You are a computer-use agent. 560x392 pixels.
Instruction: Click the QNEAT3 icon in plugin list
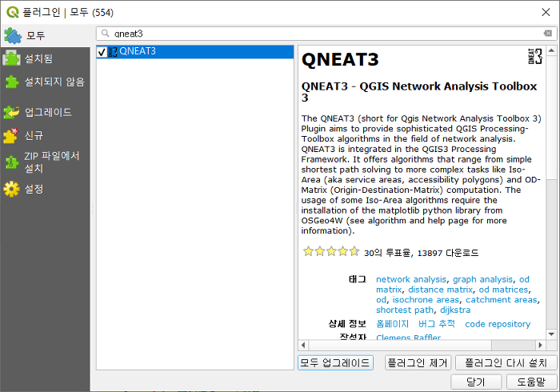113,52
